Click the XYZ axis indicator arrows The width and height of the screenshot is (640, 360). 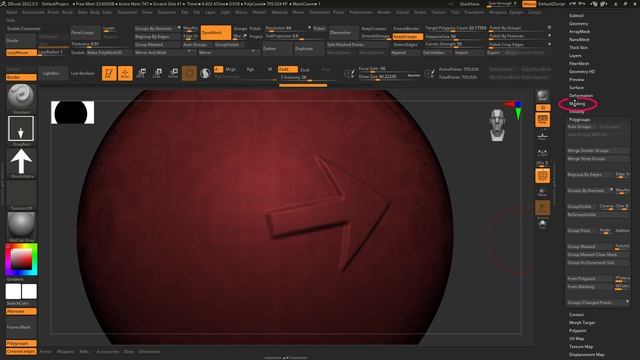[513, 109]
